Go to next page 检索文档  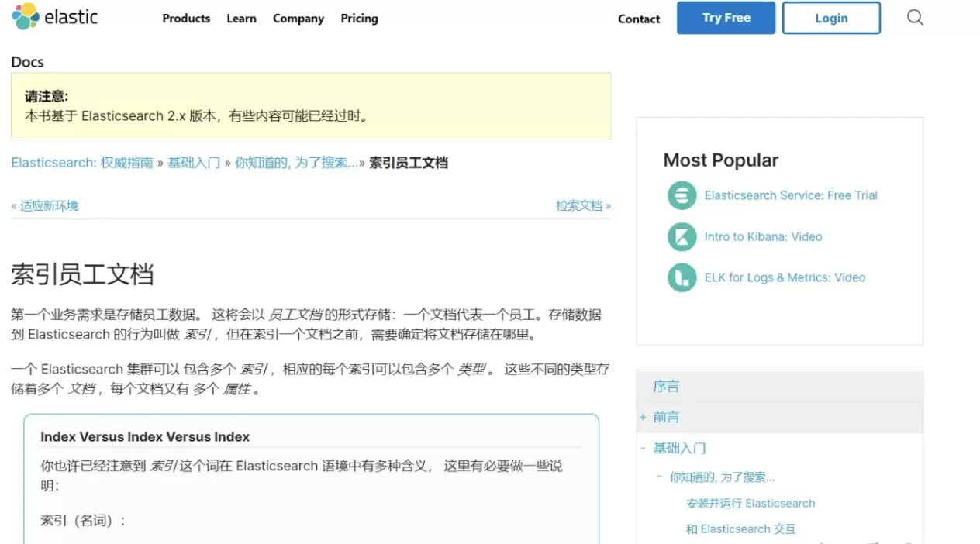(579, 205)
